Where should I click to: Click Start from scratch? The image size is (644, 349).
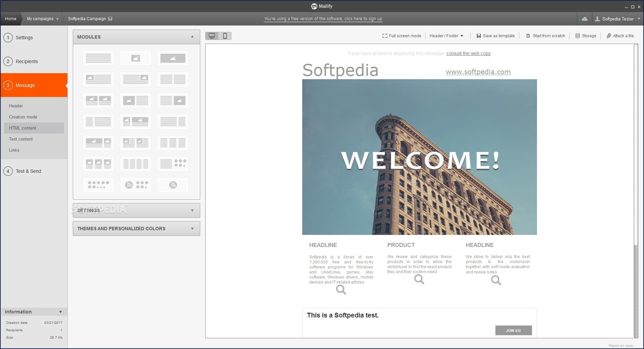(545, 36)
